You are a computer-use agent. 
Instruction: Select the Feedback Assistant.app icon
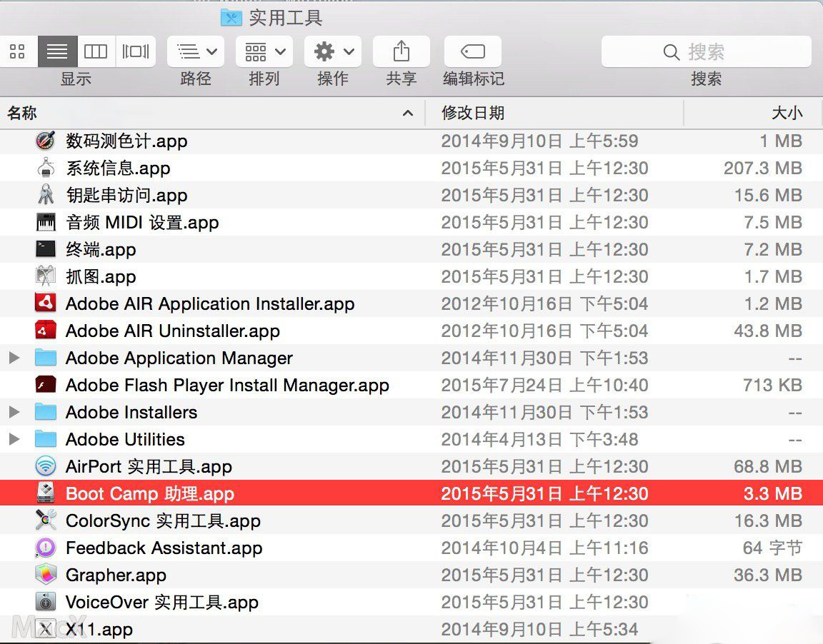[46, 548]
